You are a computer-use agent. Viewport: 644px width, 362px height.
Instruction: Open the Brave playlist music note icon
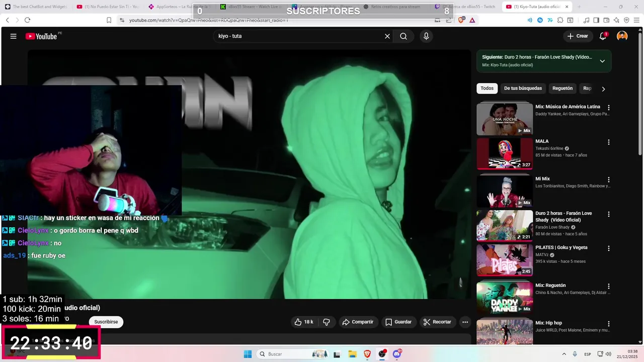tap(586, 20)
